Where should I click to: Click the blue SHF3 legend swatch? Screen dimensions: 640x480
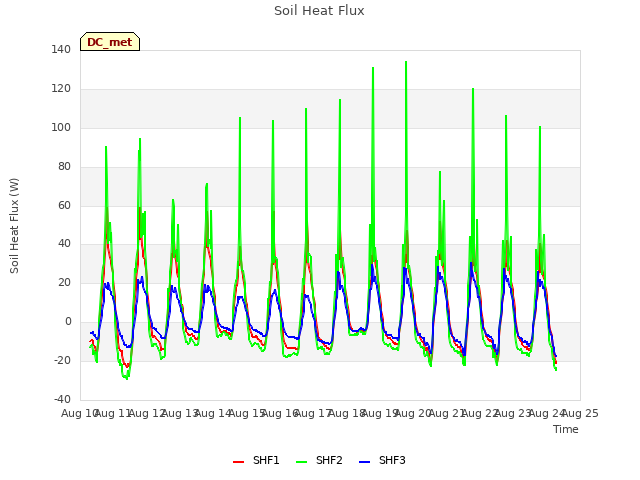click(364, 462)
